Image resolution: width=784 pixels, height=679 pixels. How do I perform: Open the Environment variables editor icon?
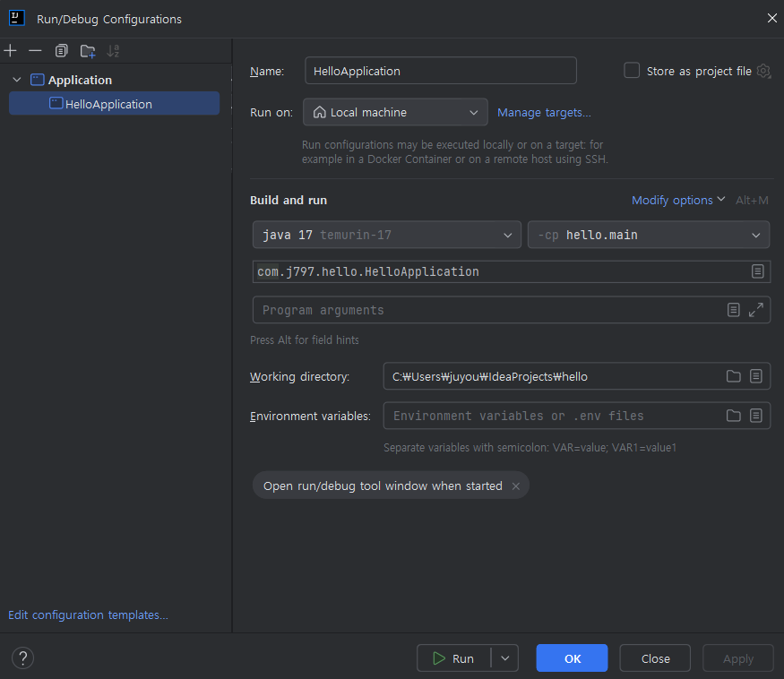(x=756, y=416)
